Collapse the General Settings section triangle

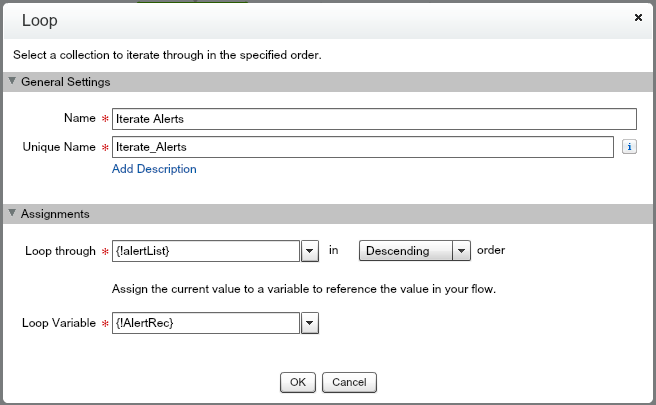(12, 81)
